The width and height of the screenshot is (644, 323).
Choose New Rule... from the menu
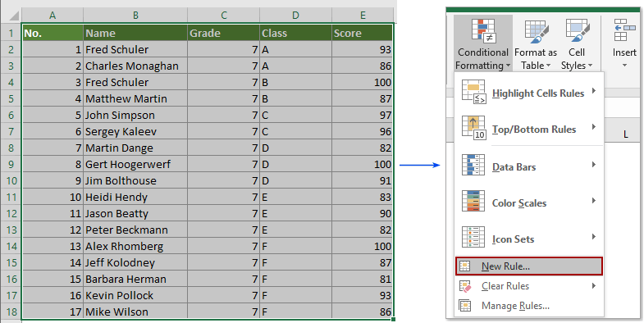(x=529, y=266)
